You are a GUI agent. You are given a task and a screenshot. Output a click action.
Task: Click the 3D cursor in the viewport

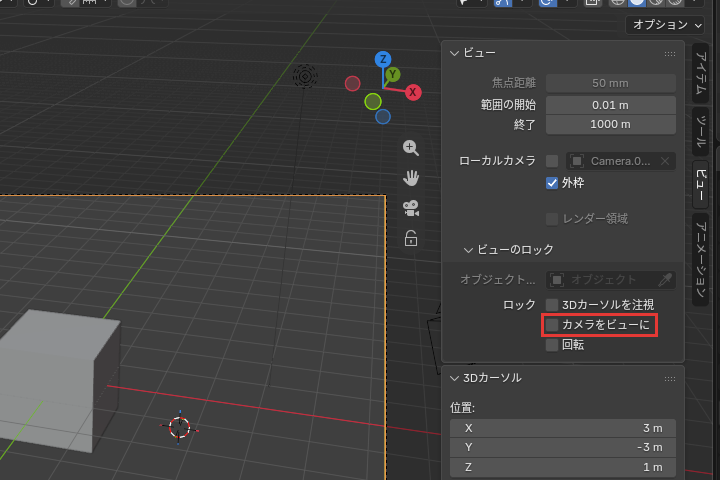tap(179, 428)
